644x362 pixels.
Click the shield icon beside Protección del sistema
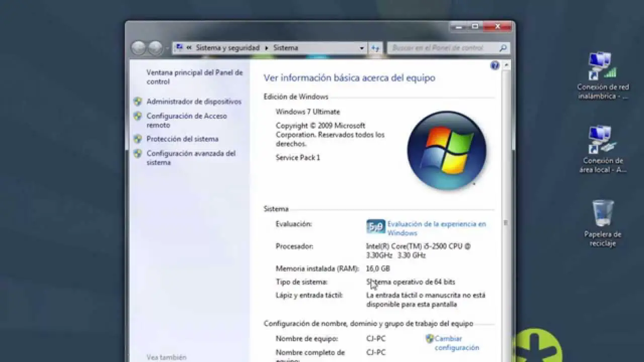(137, 139)
